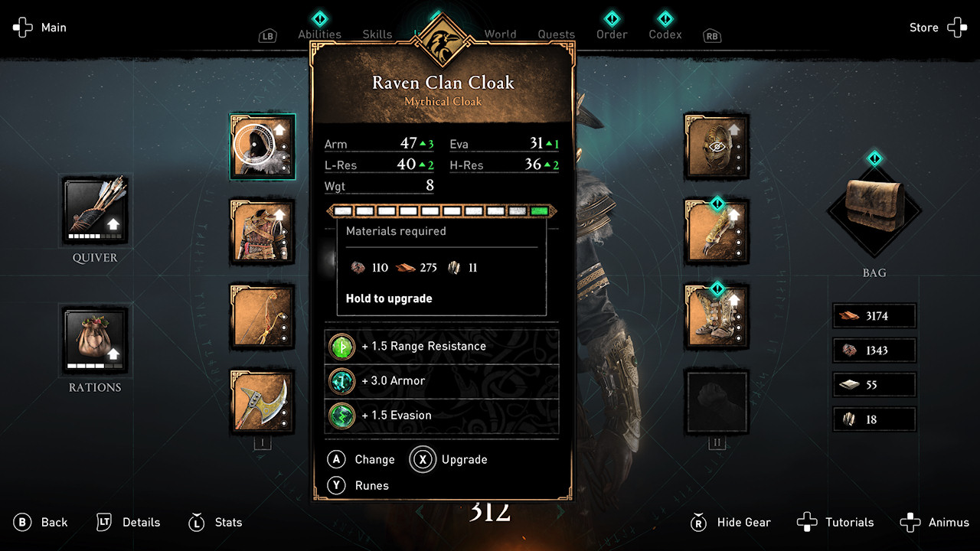
Task: Open the Runes option
Action: (x=358, y=486)
